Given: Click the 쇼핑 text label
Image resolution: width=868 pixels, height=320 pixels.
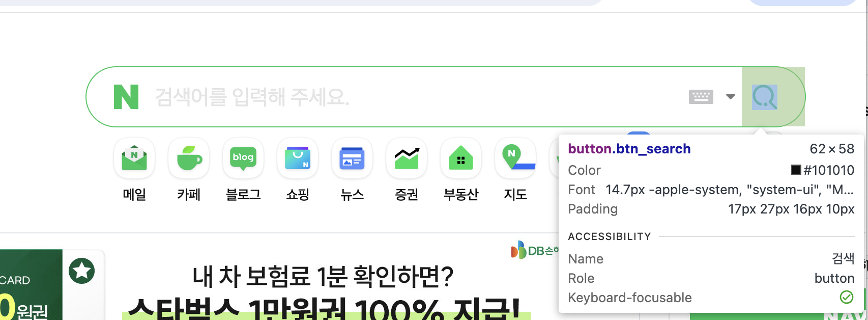Looking at the screenshot, I should (x=298, y=195).
